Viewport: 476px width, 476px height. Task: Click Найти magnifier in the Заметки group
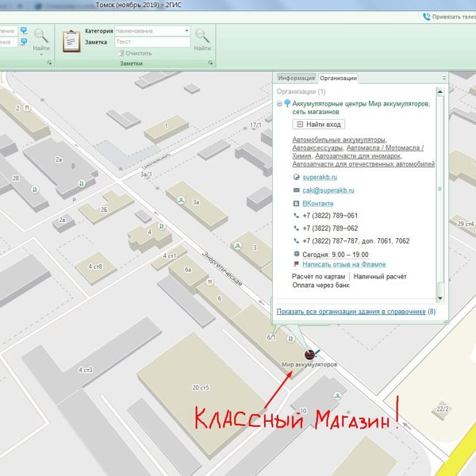pos(202,40)
